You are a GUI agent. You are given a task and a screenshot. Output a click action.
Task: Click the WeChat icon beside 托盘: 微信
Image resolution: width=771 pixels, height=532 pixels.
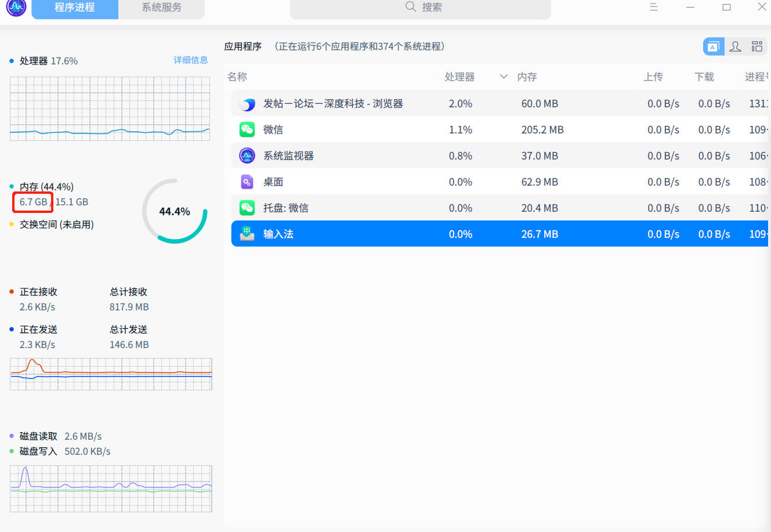(248, 208)
